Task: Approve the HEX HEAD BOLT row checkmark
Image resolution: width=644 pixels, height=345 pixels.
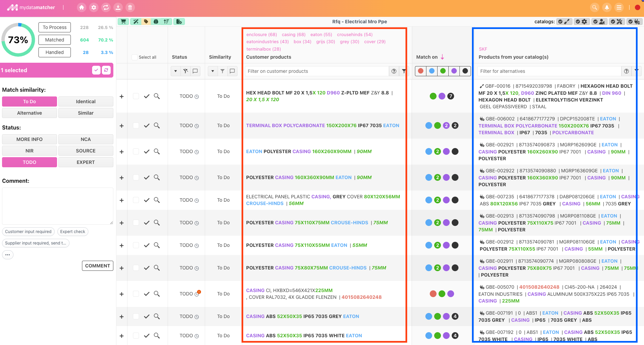Action: 147,96
